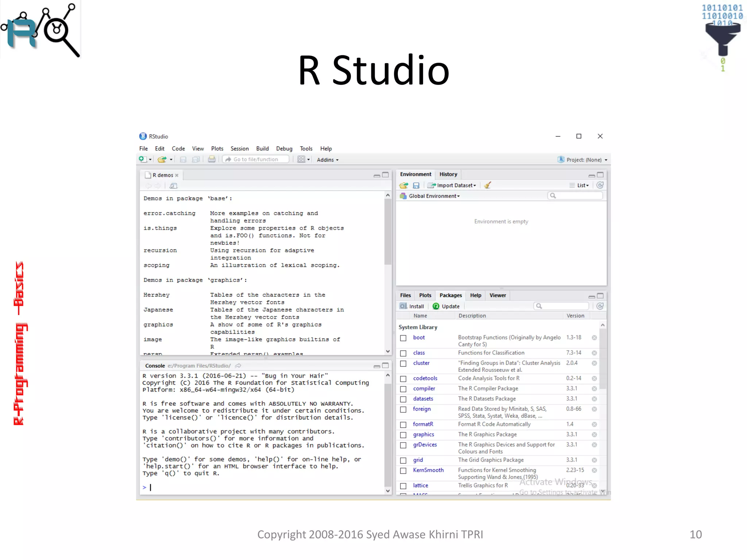The height and width of the screenshot is (560, 747).
Task: Click the broom icon to clear the environment
Action: (488, 185)
